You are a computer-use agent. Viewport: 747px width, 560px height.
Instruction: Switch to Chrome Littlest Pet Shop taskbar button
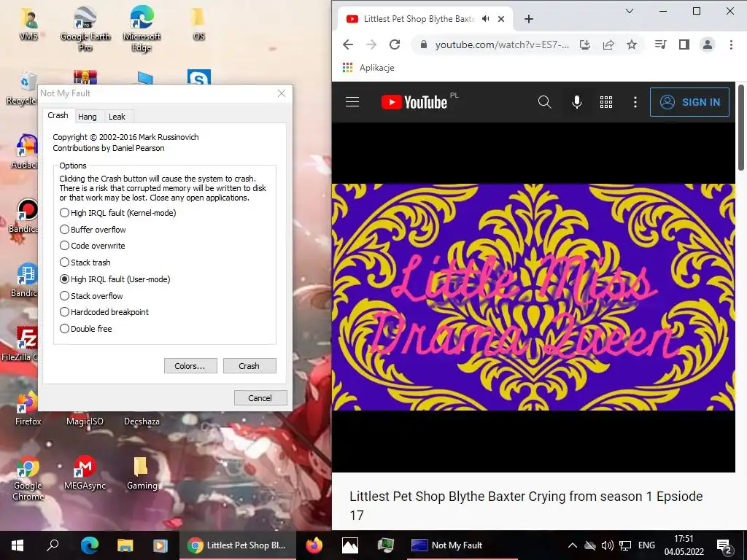click(238, 545)
